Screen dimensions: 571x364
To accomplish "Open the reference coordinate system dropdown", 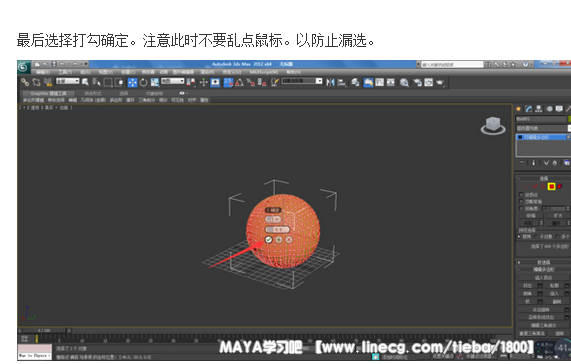I will [x=173, y=81].
